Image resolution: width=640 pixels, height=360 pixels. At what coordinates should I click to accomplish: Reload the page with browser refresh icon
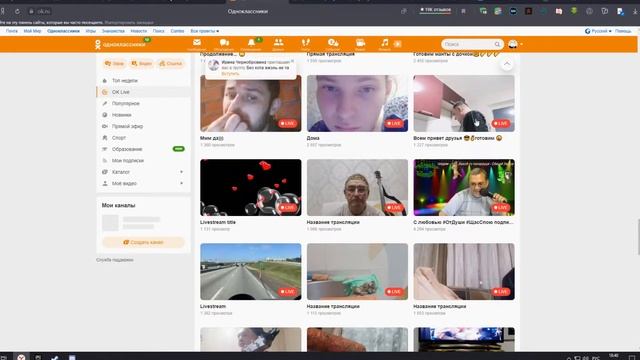coord(17,11)
